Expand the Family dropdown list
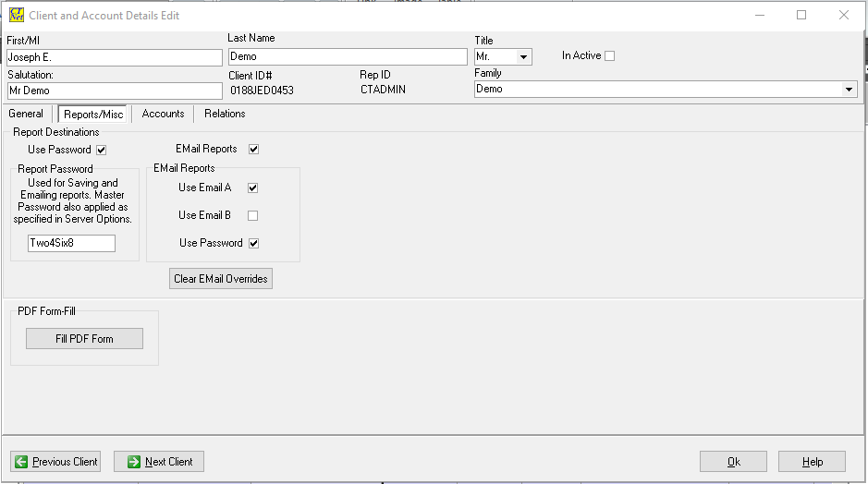The height and width of the screenshot is (484, 868). pos(849,90)
